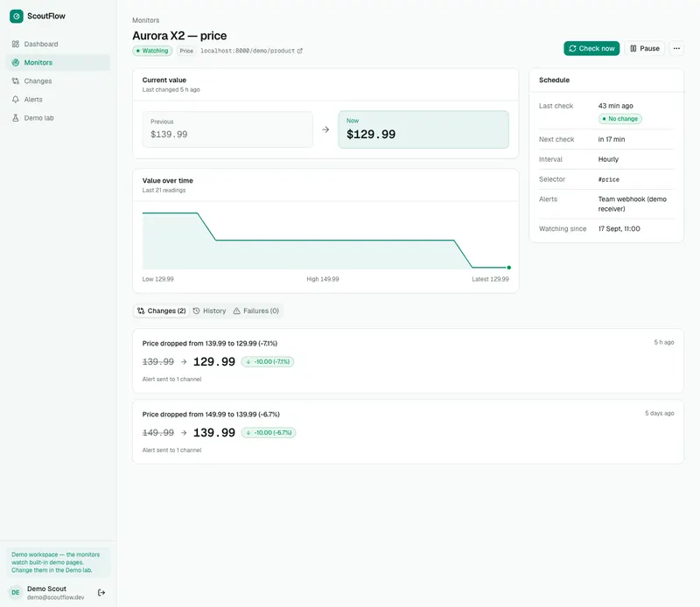The image size is (700, 607).
Task: Open the external link icon beside the URL
Action: (x=300, y=51)
